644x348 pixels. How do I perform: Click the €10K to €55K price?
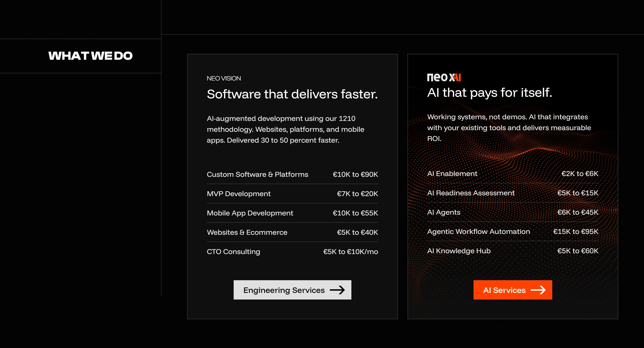355,213
